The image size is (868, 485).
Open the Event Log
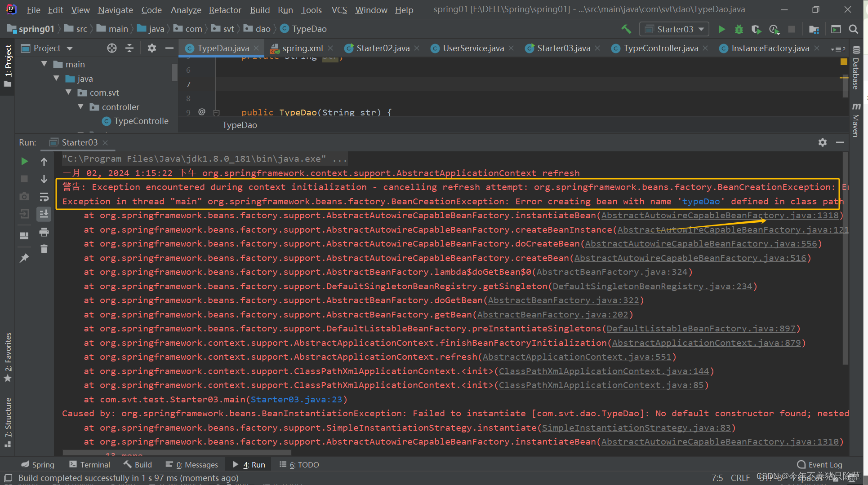pos(820,464)
